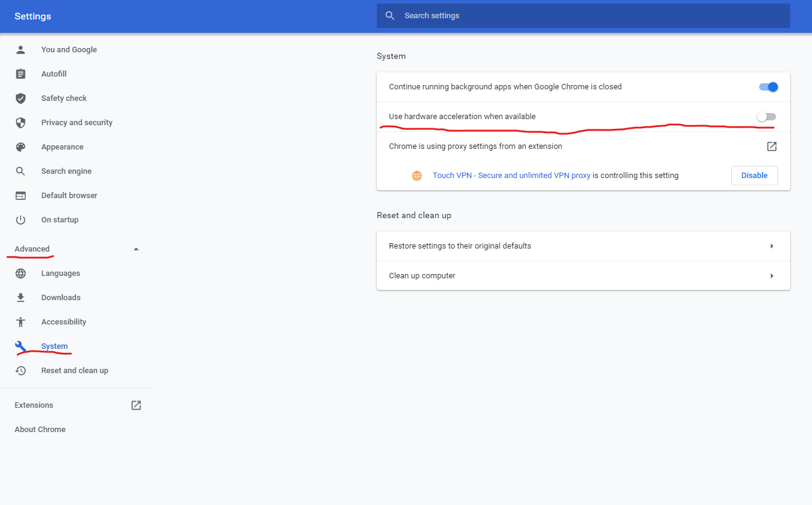Open the Downloads settings section
The height and width of the screenshot is (505, 812).
61,298
